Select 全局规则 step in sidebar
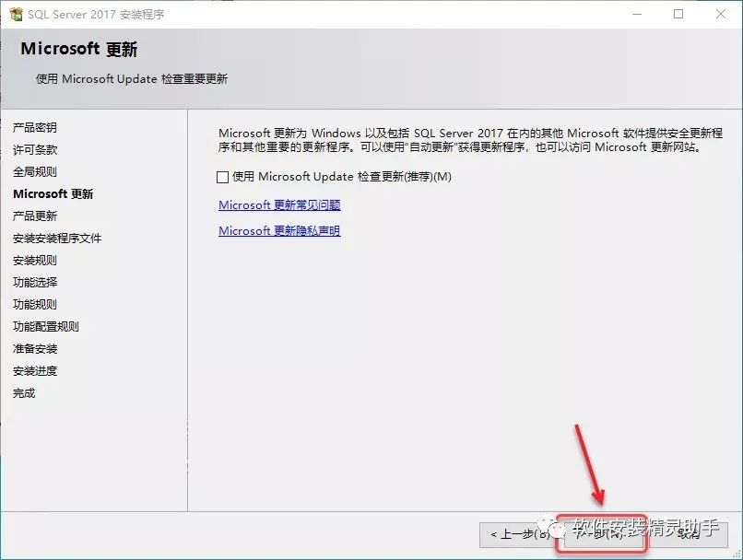Viewport: 743px width, 560px height. (x=35, y=172)
